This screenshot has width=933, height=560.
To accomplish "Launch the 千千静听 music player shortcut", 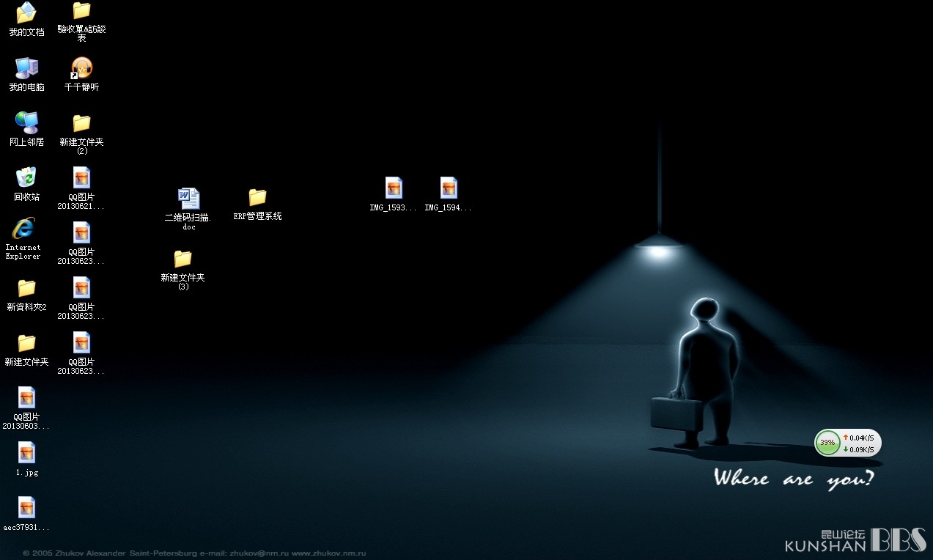I will click(x=81, y=68).
